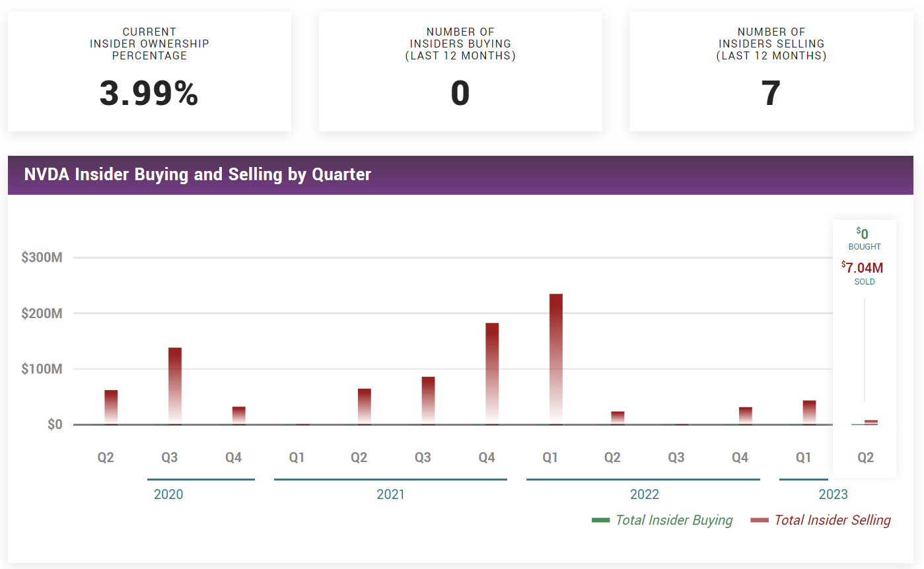Screen dimensions: 924x569
Task: Click the "$100M" y-axis label
Action: click(42, 369)
